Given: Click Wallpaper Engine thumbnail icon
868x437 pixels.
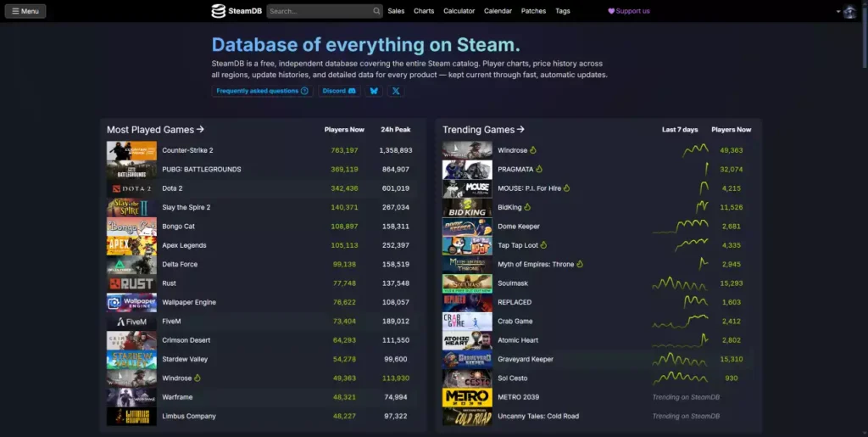Looking at the screenshot, I should (131, 302).
